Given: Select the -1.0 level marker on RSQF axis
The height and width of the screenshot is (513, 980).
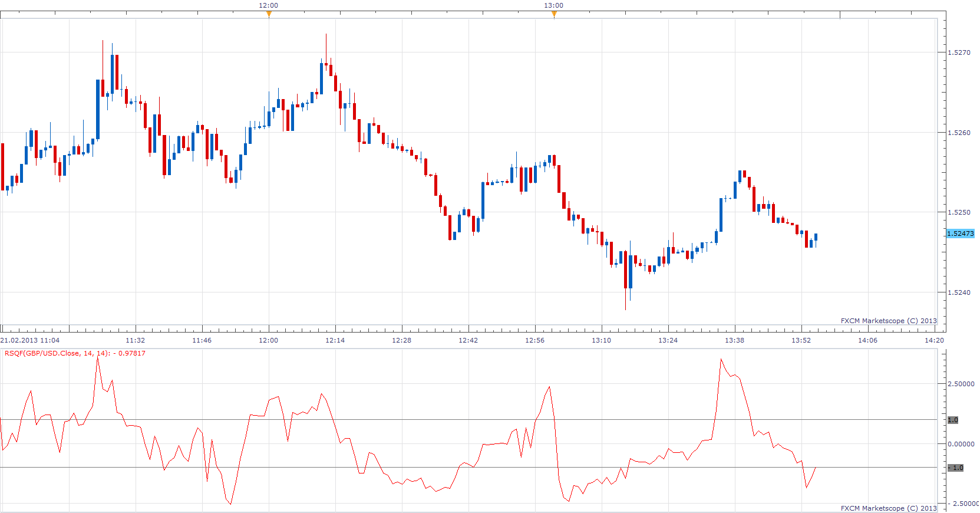Looking at the screenshot, I should tap(956, 468).
